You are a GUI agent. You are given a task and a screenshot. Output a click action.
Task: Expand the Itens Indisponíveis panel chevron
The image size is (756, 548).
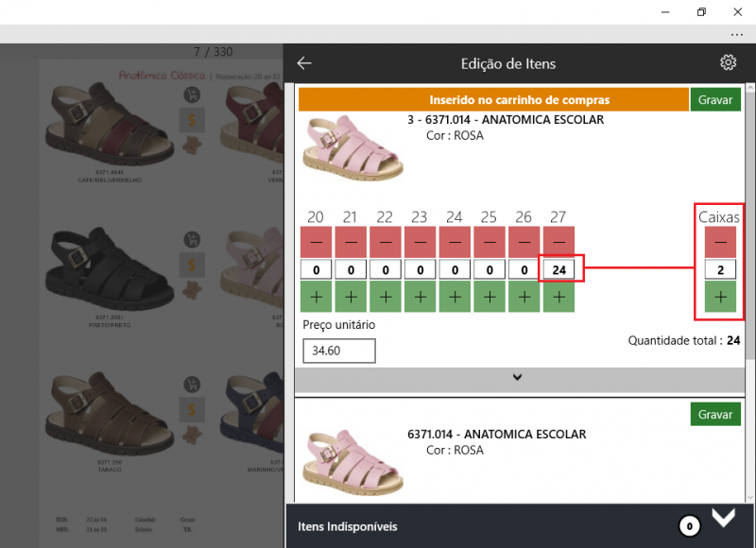(x=723, y=518)
